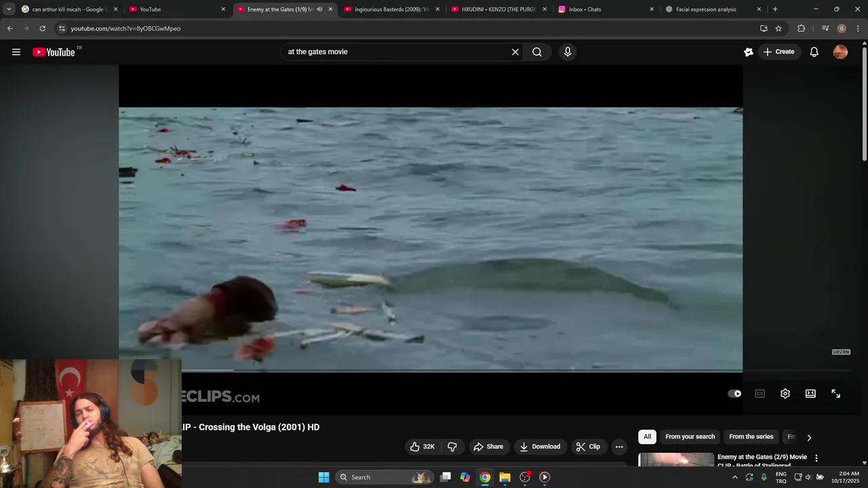The height and width of the screenshot is (488, 868).
Task: Open options for Enemy at the Gates (2/9)
Action: point(816,458)
